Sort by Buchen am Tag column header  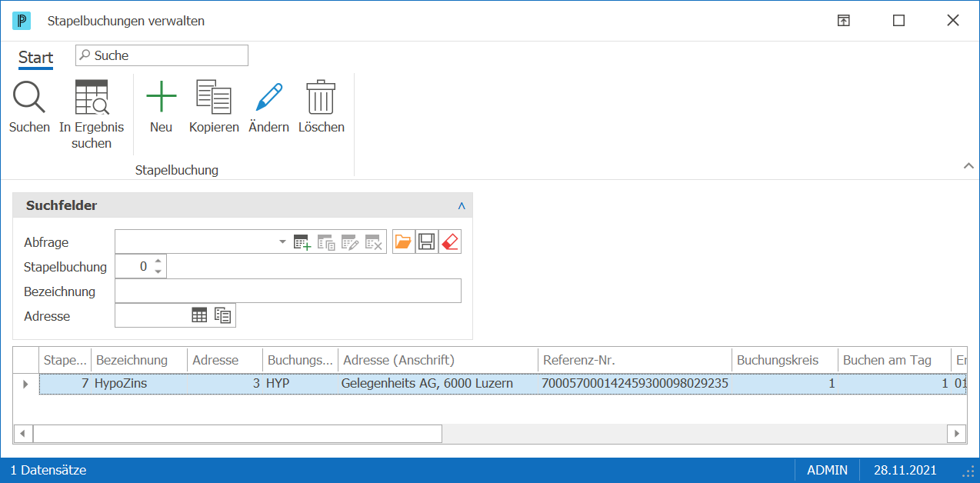pyautogui.click(x=895, y=360)
